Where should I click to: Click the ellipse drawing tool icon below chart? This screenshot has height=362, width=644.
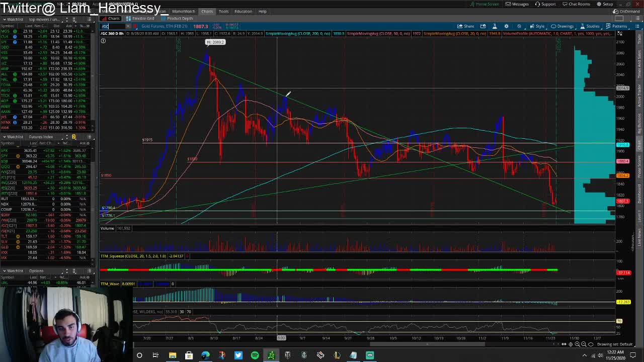click(590, 344)
